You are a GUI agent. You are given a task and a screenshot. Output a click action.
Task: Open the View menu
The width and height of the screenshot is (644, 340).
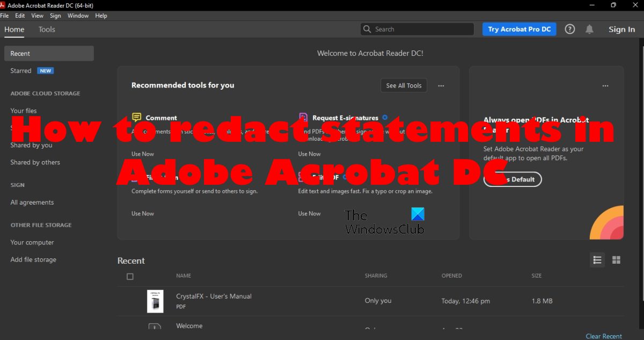[37, 16]
